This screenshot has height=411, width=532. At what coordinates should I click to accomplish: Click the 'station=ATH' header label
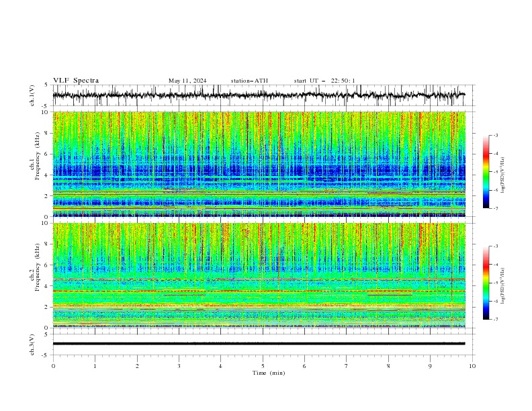(249, 81)
